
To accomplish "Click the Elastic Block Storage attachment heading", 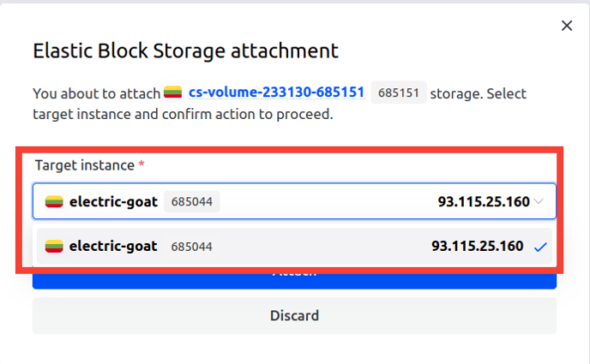I will click(x=185, y=51).
